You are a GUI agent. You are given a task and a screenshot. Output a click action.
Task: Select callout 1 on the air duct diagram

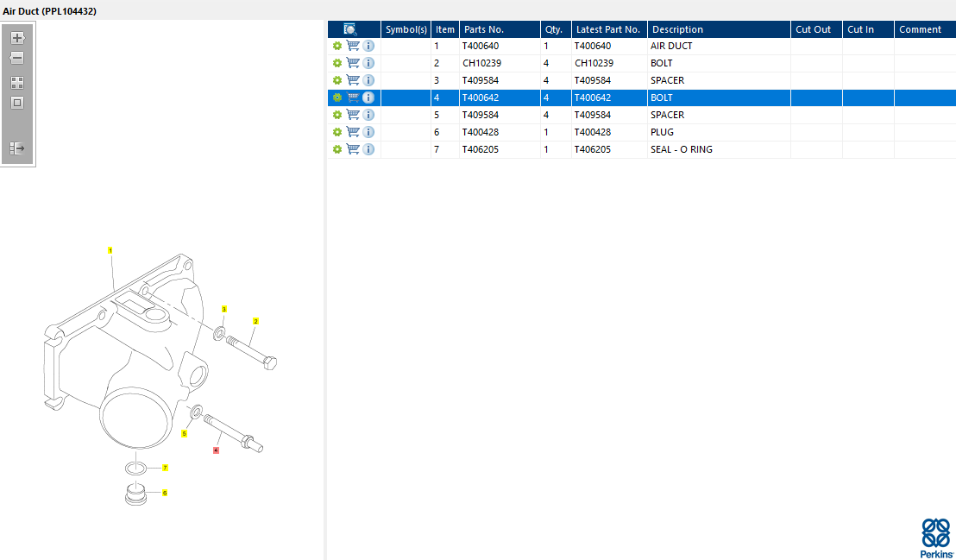110,250
